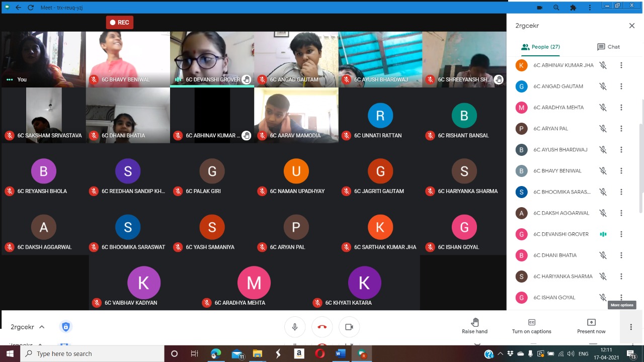
Task: Close the people side panel
Action: [632, 26]
